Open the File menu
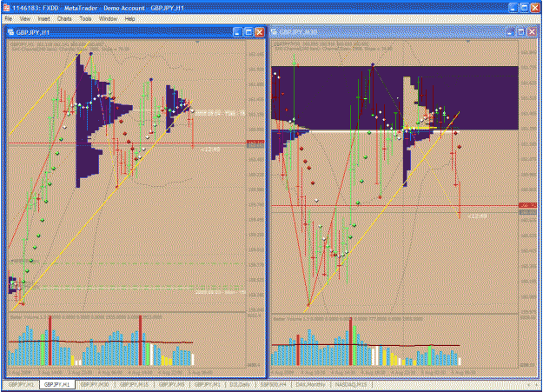The width and height of the screenshot is (543, 392). pos(9,19)
